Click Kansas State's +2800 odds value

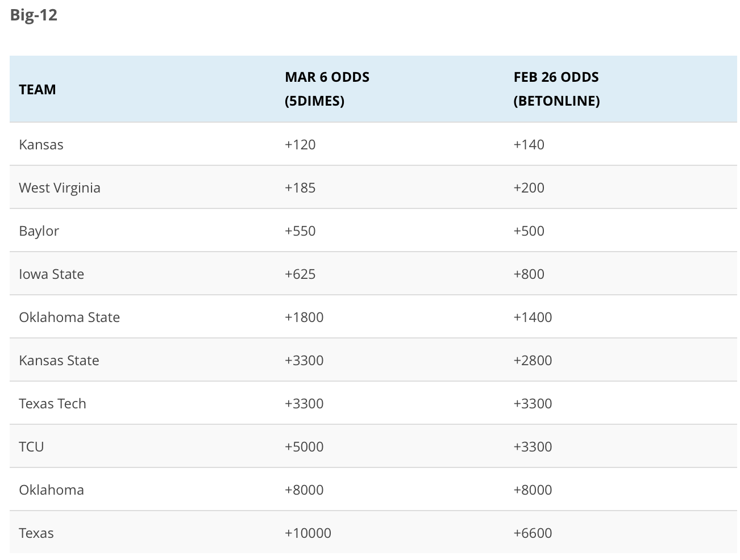[x=533, y=361]
